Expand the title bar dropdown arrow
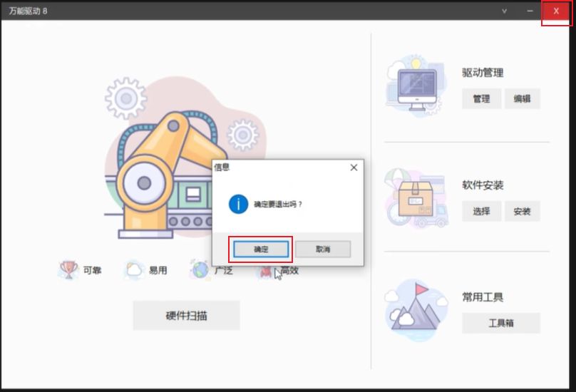Image resolution: width=576 pixels, height=392 pixels. (x=505, y=11)
